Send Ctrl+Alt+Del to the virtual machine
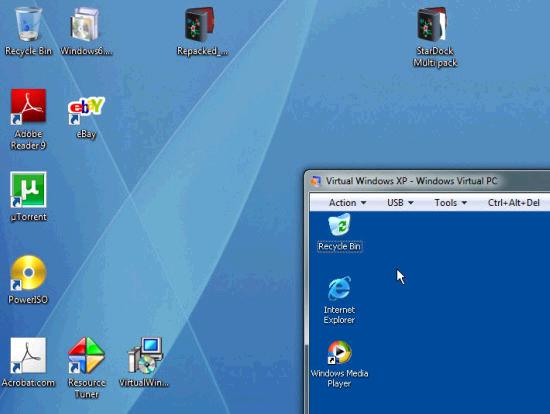This screenshot has height=414, width=550. (x=514, y=202)
